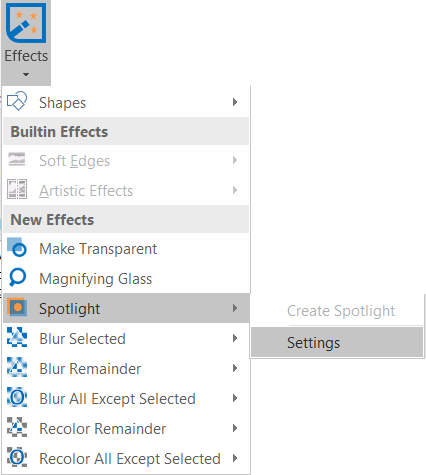Expand the Blur Selected submenu arrow

pos(235,338)
